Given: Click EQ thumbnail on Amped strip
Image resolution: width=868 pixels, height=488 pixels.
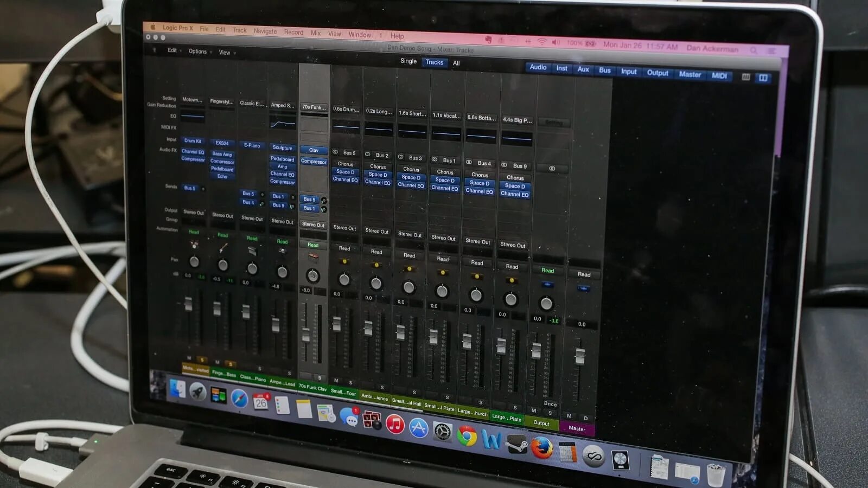Looking at the screenshot, I should [282, 124].
